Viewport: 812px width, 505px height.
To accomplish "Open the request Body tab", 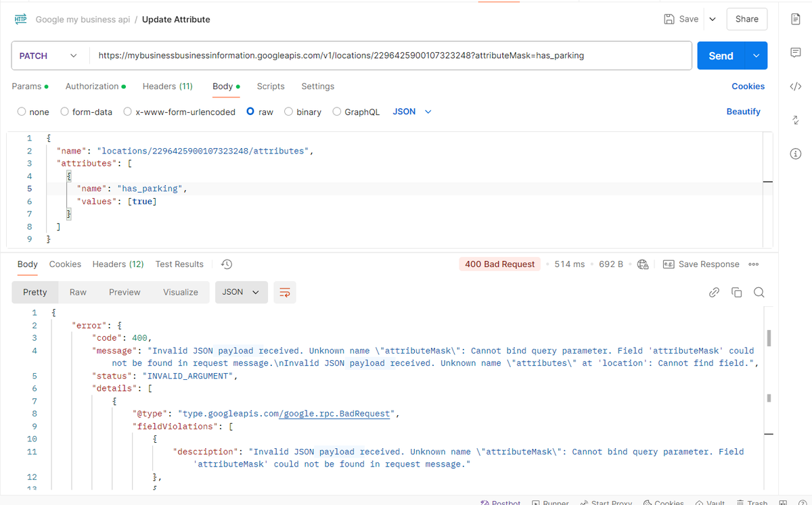I will click(x=226, y=87).
